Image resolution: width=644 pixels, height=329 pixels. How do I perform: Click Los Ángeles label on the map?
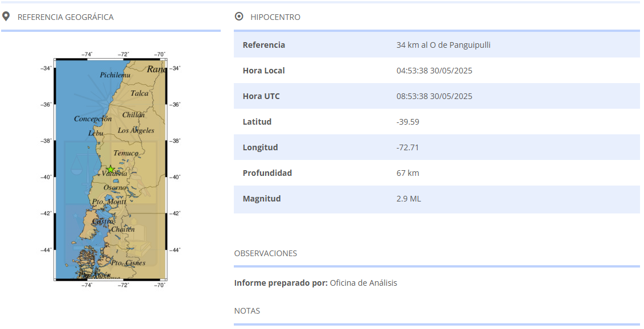[136, 130]
